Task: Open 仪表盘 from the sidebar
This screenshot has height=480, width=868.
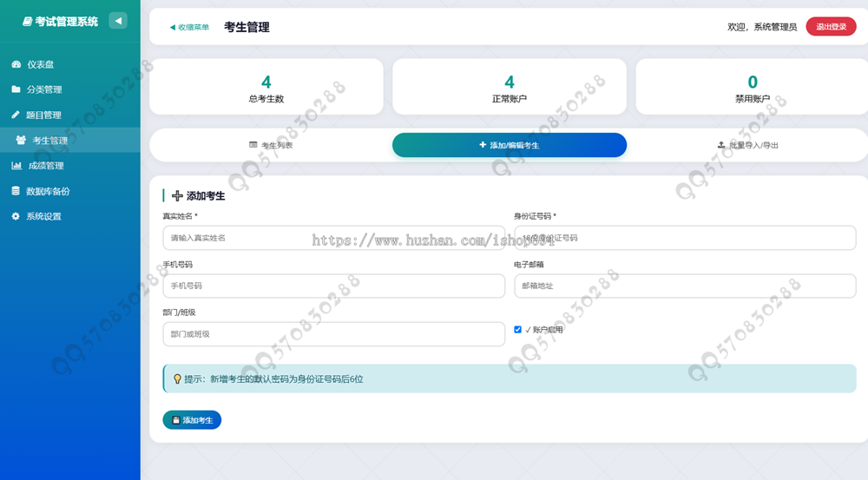Action: click(x=69, y=64)
